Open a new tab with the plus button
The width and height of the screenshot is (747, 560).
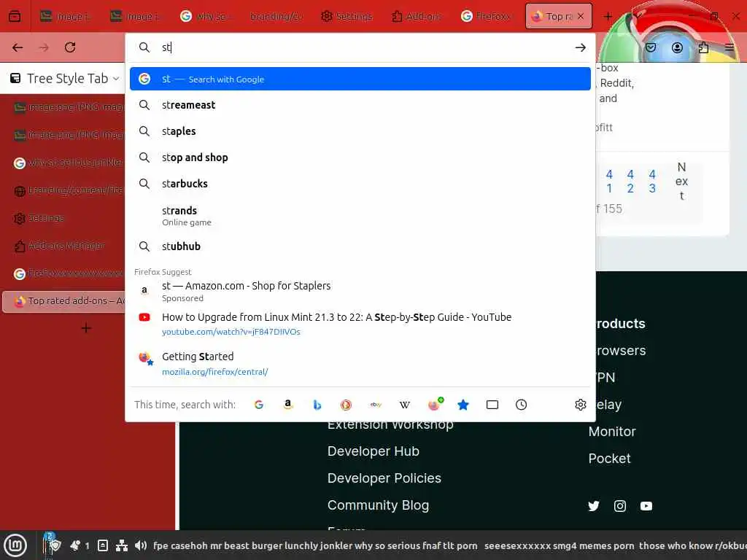click(x=608, y=16)
